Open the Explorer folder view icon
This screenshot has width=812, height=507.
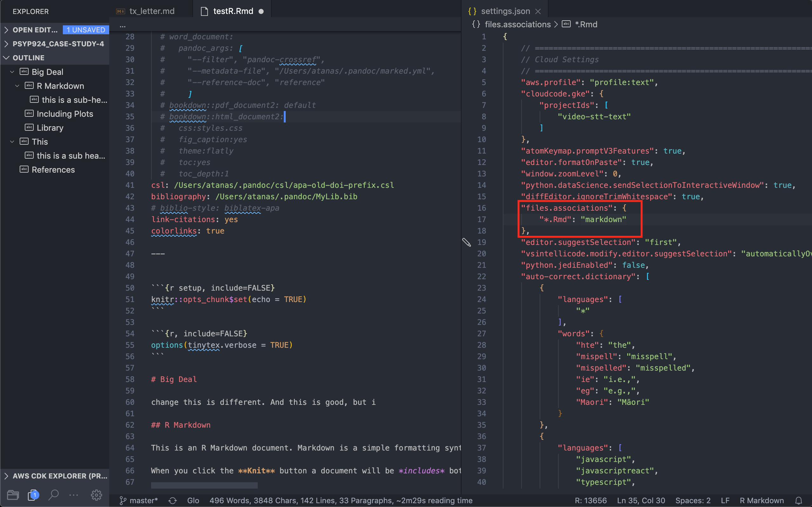pyautogui.click(x=13, y=495)
